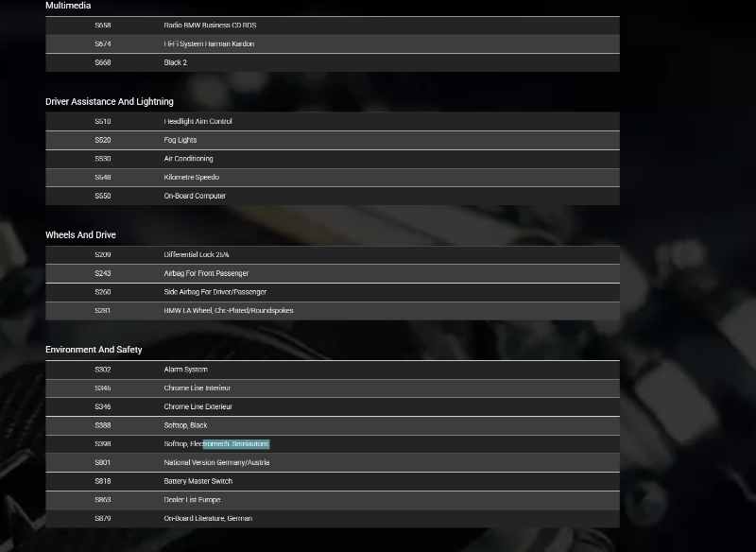Click the highlighted Softtop Electromech. Semiautom text

235,444
